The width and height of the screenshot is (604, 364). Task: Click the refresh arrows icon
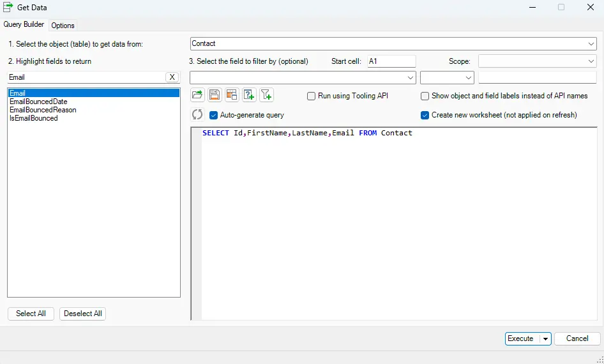tap(197, 115)
